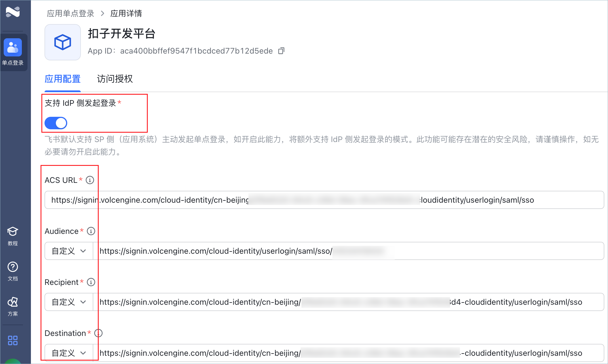Click the product logo at top left
Viewport: 608px width, 364px height.
tap(13, 12)
